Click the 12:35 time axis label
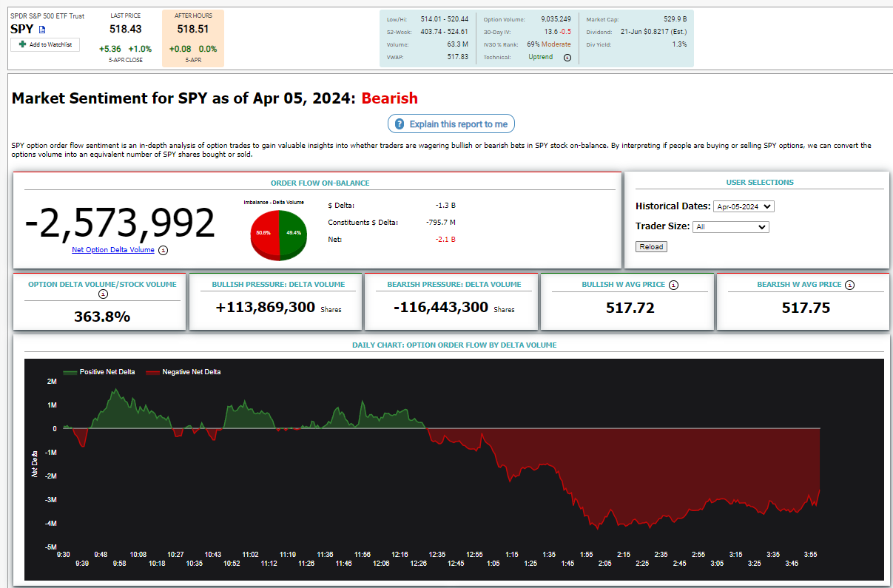The image size is (893, 588). coord(437,555)
